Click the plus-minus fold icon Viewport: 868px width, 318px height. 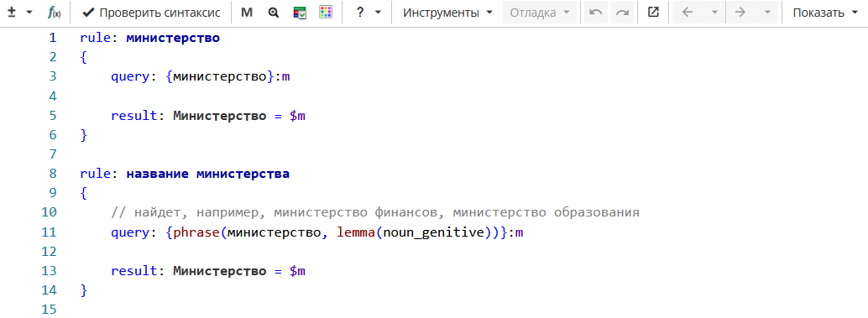(12, 13)
